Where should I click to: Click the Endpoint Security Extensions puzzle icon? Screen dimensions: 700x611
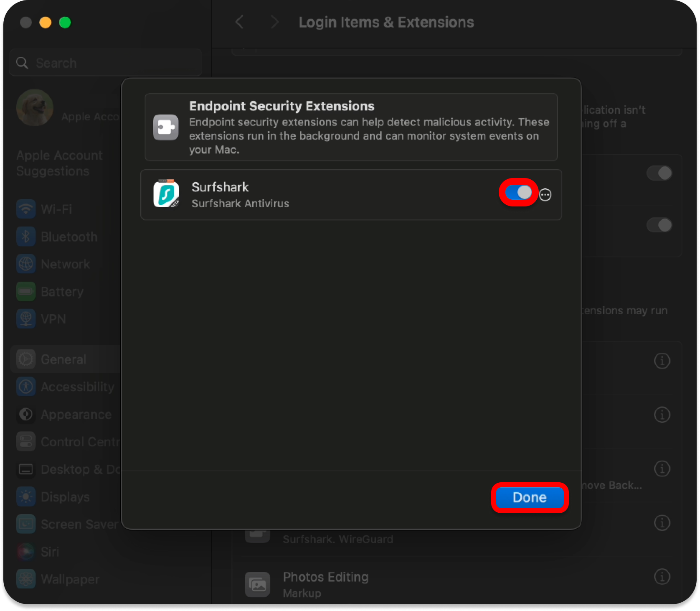pos(165,127)
